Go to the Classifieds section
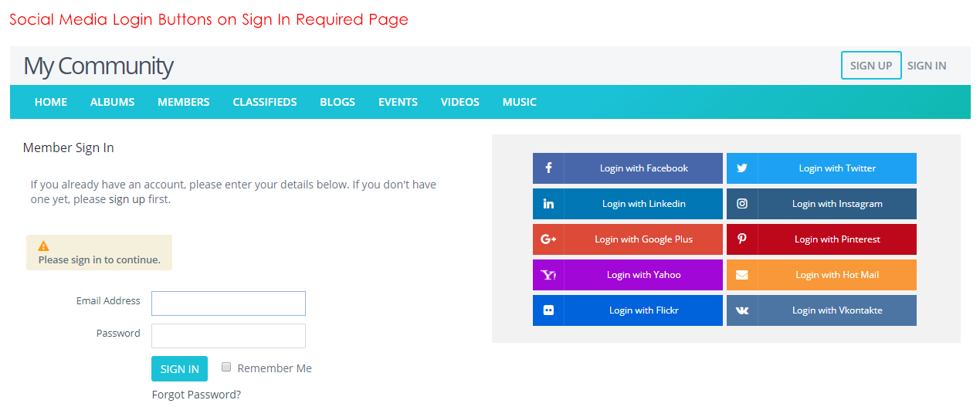Screen dimensions: 980x417 (x=265, y=102)
